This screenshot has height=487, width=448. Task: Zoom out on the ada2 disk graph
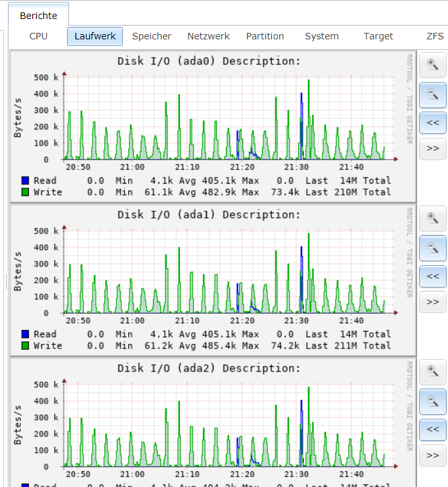(432, 401)
